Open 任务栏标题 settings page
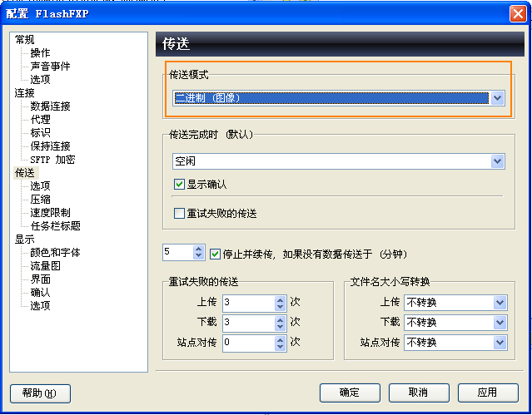The width and height of the screenshot is (532, 415). 55,226
